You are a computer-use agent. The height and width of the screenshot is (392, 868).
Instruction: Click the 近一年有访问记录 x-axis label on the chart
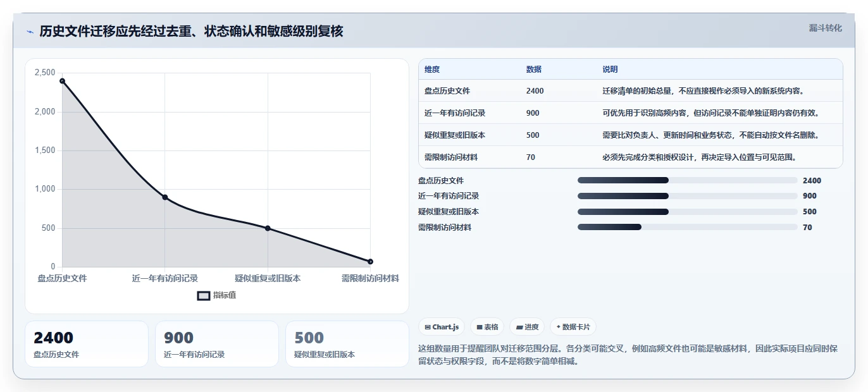point(165,278)
